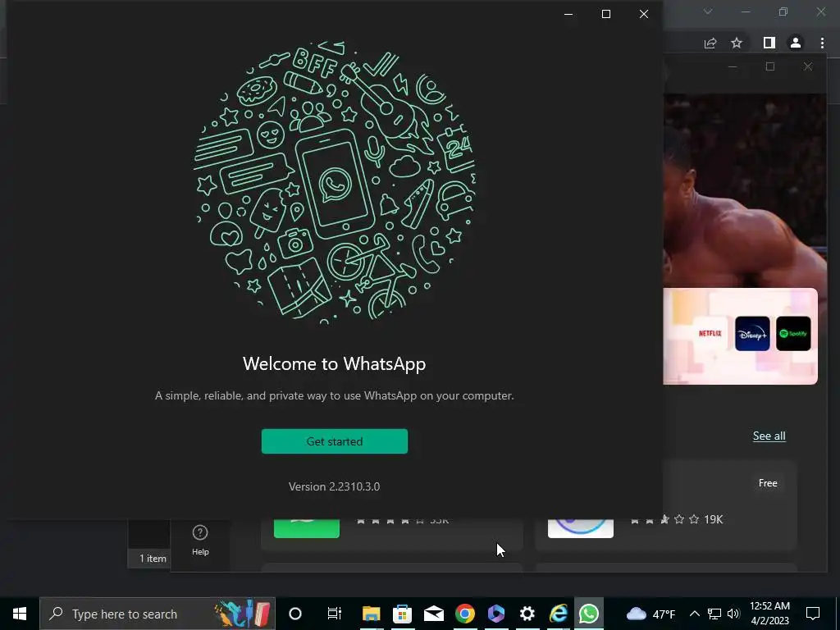
Task: Click the Get started button
Action: pyautogui.click(x=335, y=441)
